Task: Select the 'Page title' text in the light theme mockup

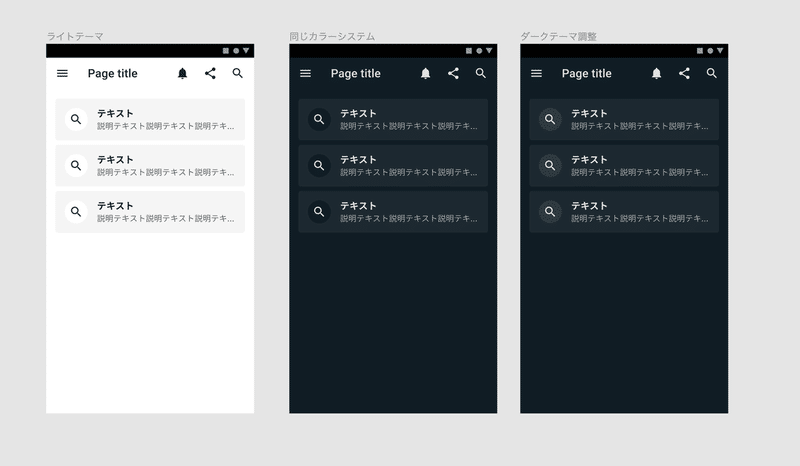Action: pos(113,73)
